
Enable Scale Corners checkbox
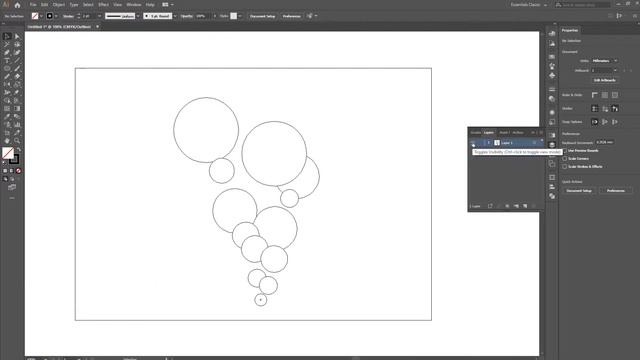pos(564,158)
